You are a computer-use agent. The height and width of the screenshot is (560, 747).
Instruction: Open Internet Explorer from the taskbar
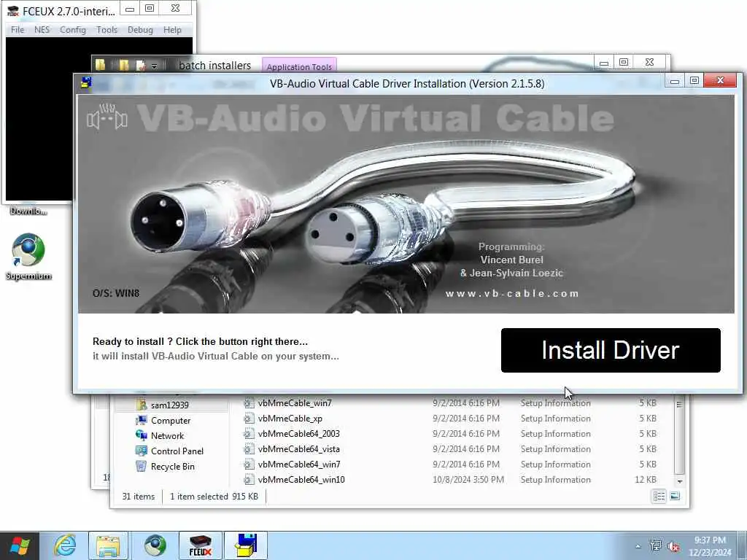(x=65, y=545)
